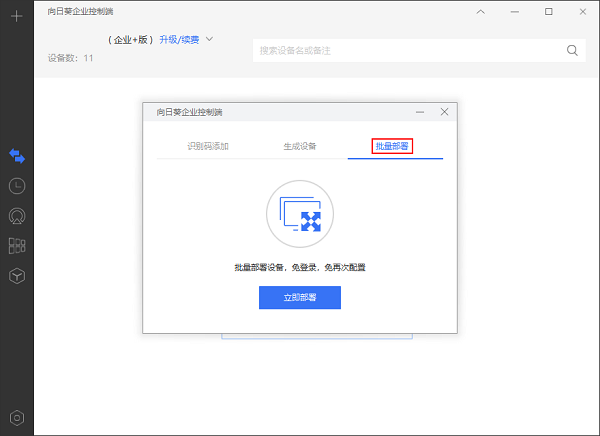Maximize the main application window
The width and height of the screenshot is (600, 436).
click(x=548, y=12)
